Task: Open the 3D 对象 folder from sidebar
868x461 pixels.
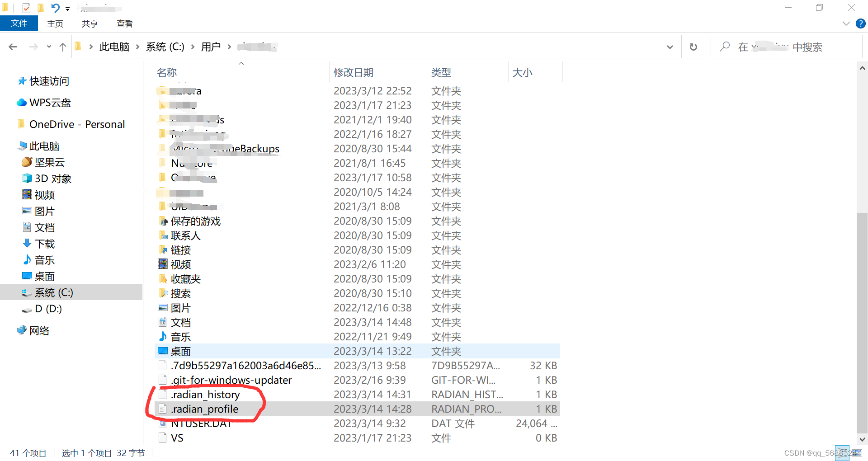Action: click(52, 178)
